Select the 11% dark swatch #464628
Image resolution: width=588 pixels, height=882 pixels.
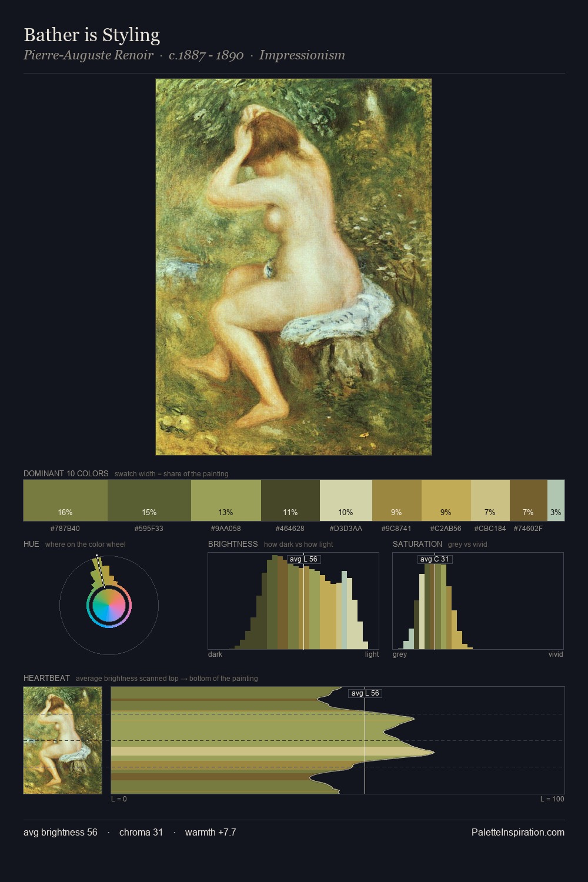(x=290, y=500)
